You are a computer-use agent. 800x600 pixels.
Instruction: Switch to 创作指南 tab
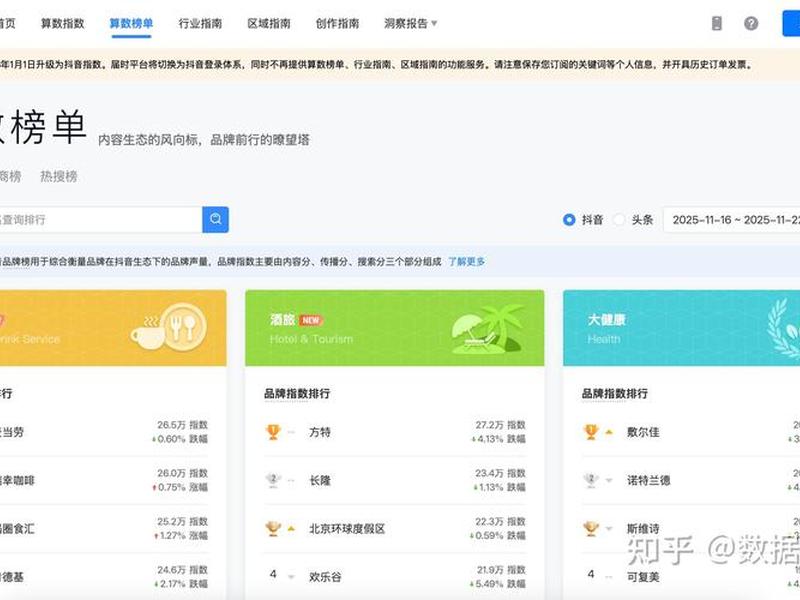coord(337,23)
